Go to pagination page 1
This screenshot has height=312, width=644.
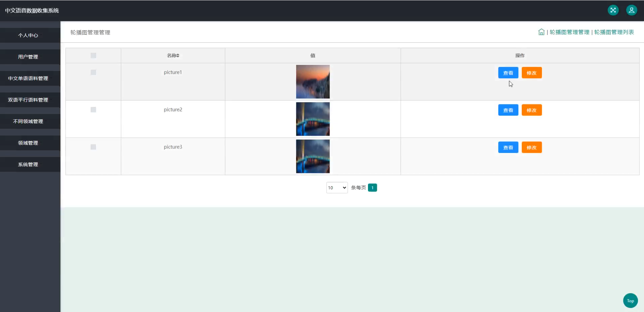tap(372, 188)
